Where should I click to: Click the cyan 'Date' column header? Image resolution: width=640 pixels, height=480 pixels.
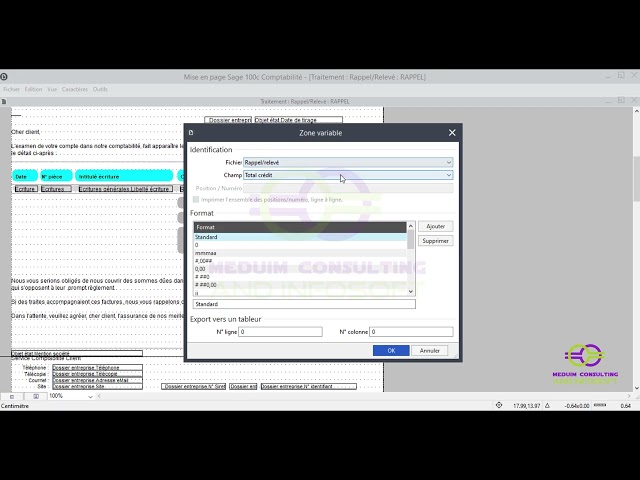(25, 176)
